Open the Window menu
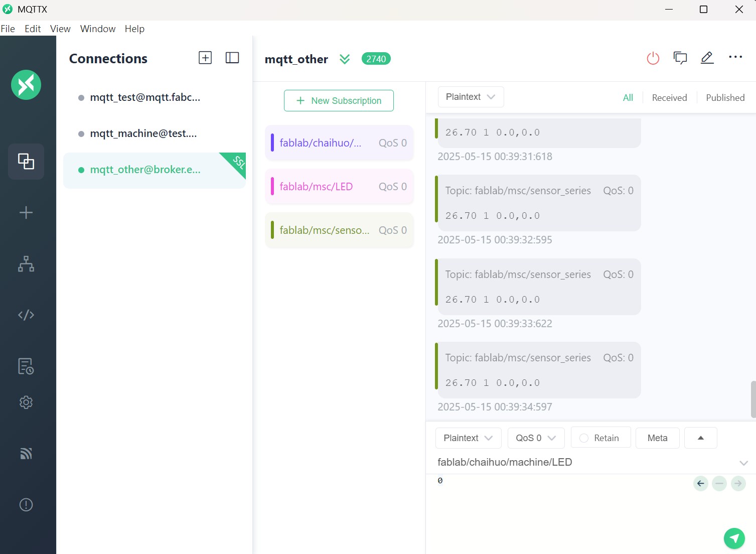Image resolution: width=756 pixels, height=554 pixels. (98, 29)
